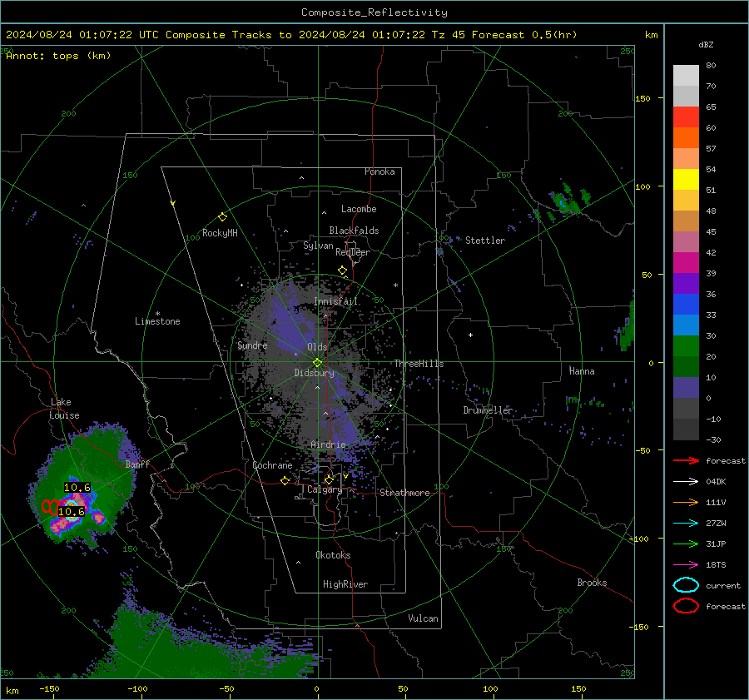Click the Banff label

point(137,464)
